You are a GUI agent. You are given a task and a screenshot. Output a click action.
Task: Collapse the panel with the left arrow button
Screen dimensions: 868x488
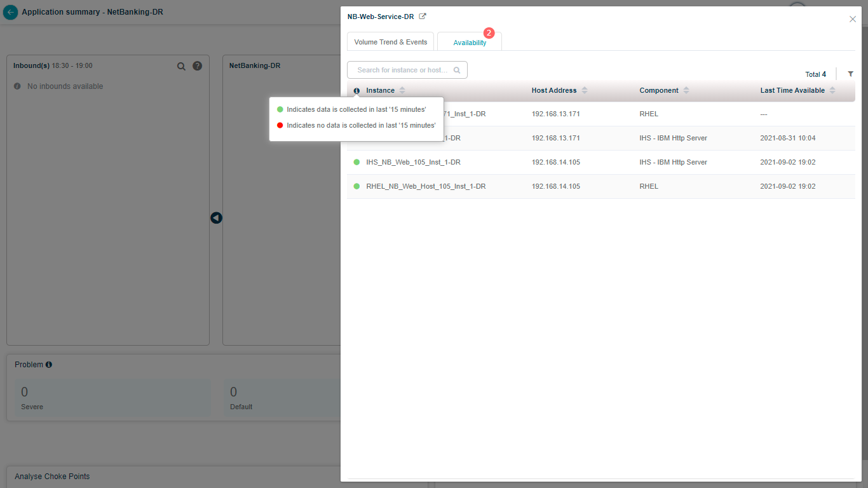[216, 218]
